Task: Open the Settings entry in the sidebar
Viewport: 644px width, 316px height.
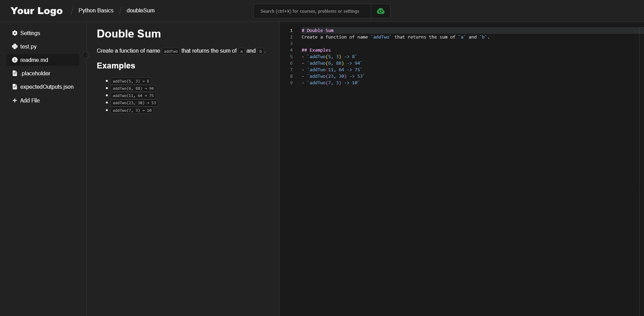Action: pyautogui.click(x=43, y=33)
